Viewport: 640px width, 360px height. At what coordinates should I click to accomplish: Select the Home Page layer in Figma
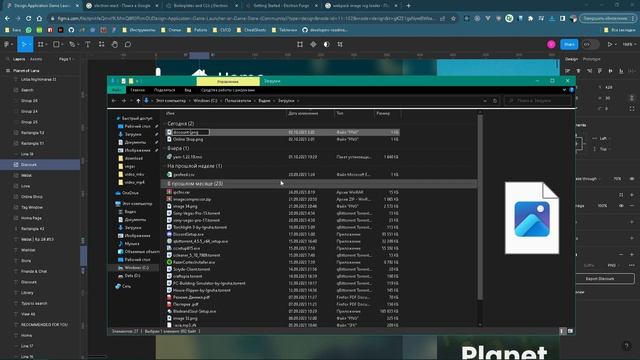31,218
